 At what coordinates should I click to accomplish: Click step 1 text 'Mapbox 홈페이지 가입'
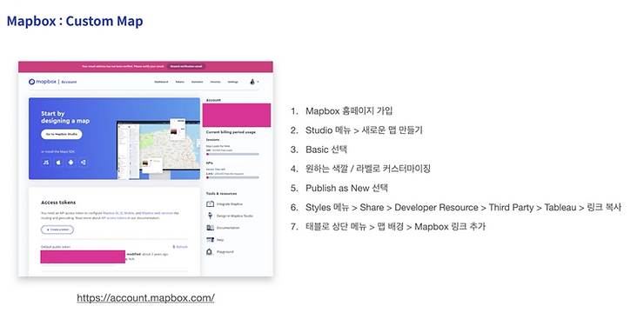click(349, 110)
